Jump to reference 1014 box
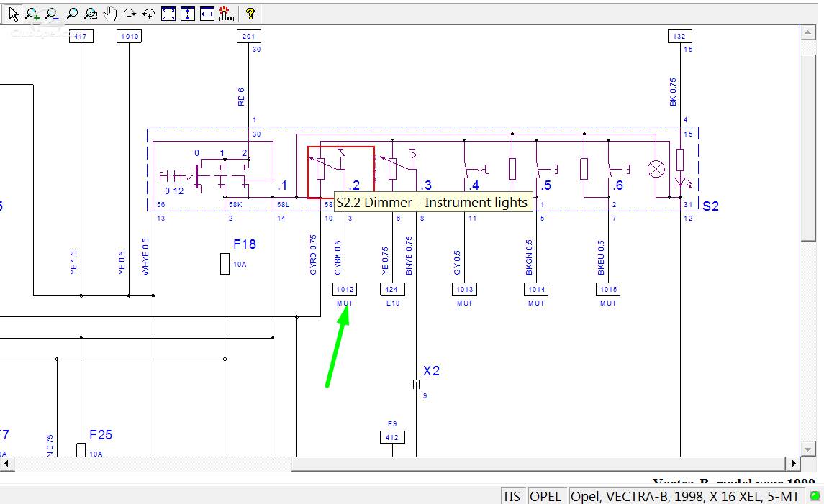This screenshot has height=504, width=824. click(x=536, y=289)
